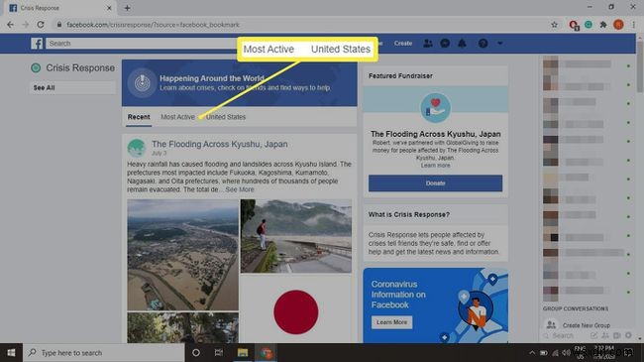
Task: Open photo of person overlooking flood
Action: pyautogui.click(x=296, y=236)
